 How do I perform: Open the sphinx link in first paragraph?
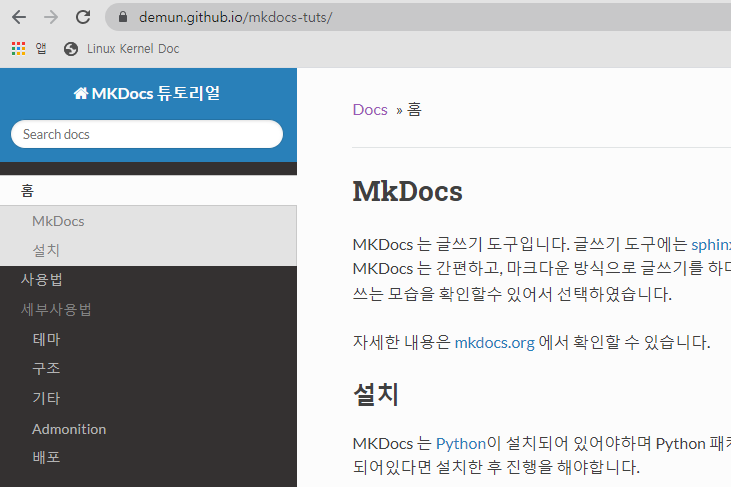click(x=711, y=244)
